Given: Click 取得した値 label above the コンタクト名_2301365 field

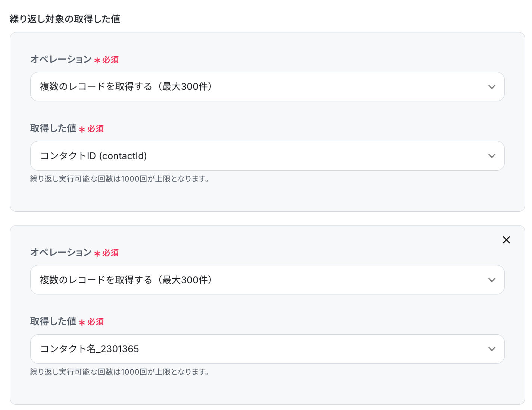Looking at the screenshot, I should coord(53,321).
